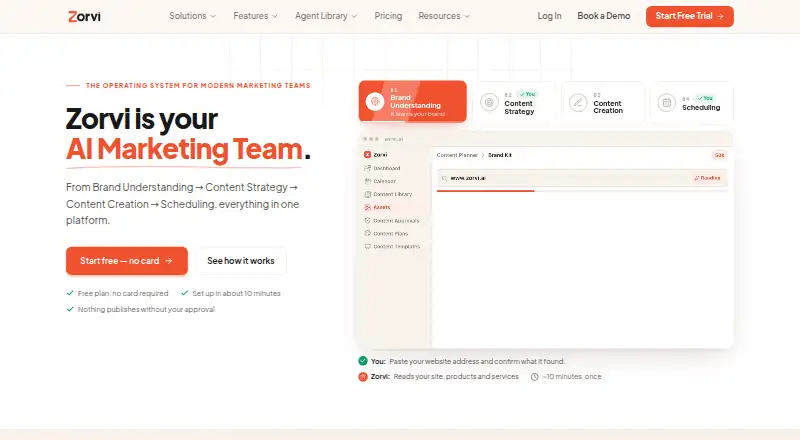This screenshot has height=440, width=800.
Task: Open Content Approvals label in sidebar
Action: 396,221
